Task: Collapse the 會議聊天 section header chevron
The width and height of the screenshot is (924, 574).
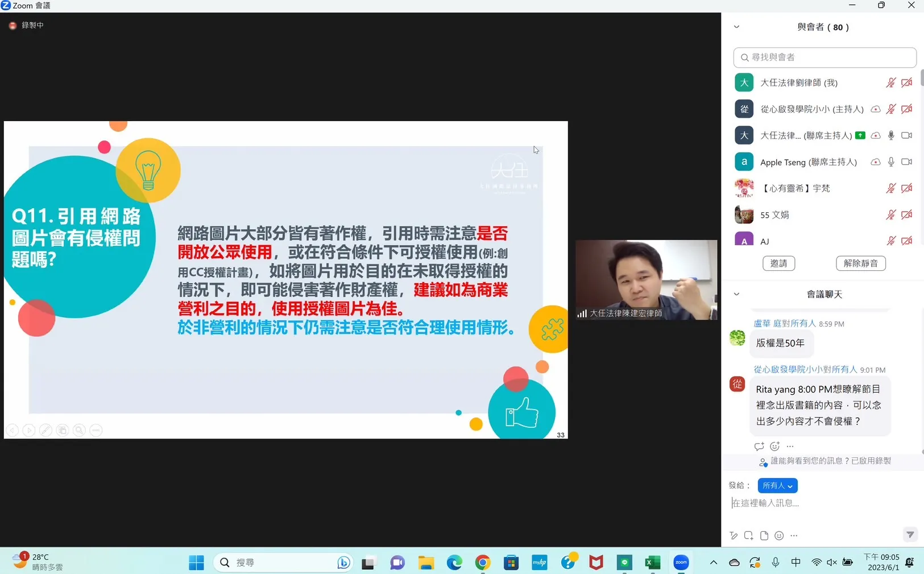Action: coord(736,294)
